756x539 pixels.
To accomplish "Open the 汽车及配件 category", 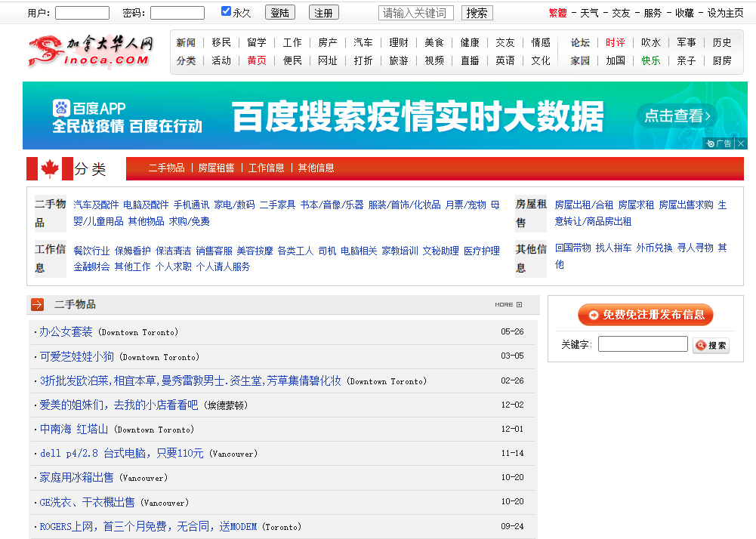I will coord(96,205).
